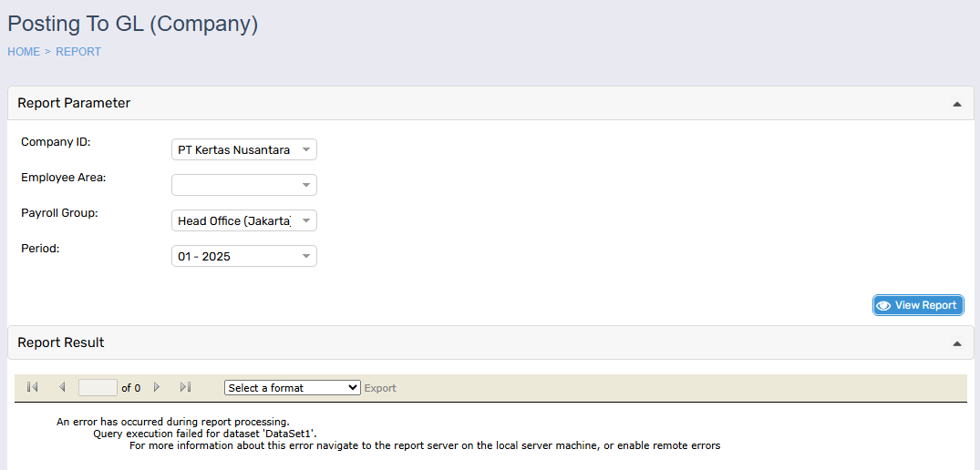Navigate to REPORT breadcrumb link
This screenshot has width=980, height=470.
78,52
